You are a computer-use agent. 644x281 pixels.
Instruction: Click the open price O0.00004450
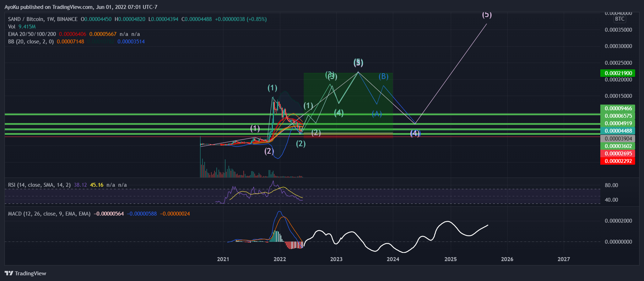click(x=96, y=19)
